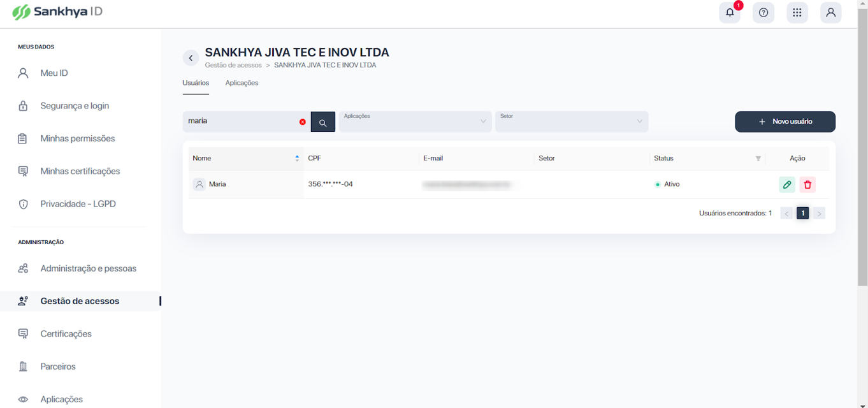Select page 1 in pagination
Screen dimensions: 868x408
tap(803, 214)
